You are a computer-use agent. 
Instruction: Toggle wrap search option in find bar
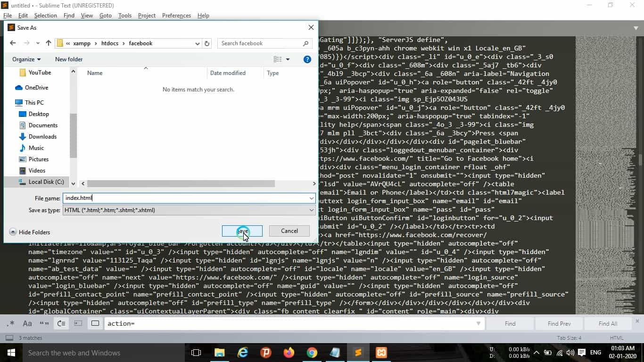(61, 323)
